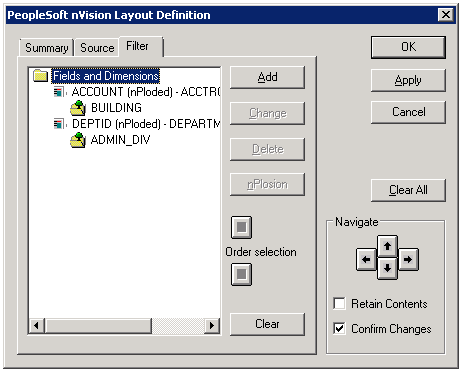
Task: Click the tree's right scroll arrow
Action: pos(211,325)
